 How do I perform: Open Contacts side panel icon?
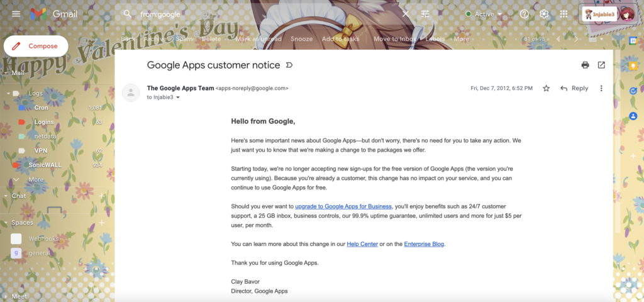pyautogui.click(x=633, y=116)
